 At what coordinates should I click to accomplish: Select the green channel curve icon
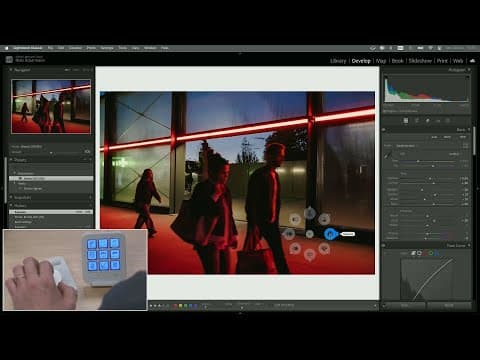(431, 253)
